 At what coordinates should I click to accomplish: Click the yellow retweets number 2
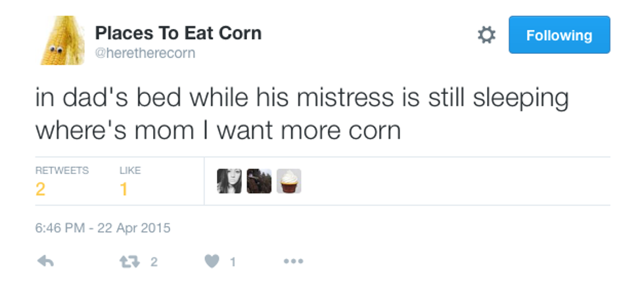coord(40,189)
